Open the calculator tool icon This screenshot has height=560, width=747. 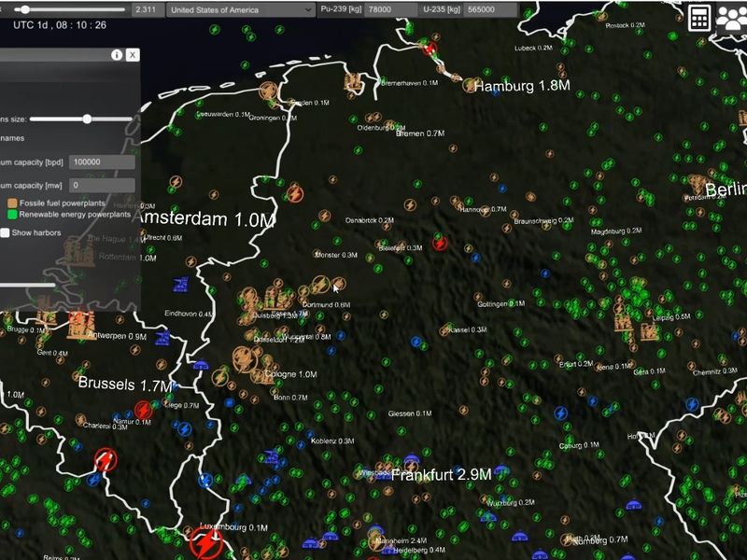click(x=698, y=18)
